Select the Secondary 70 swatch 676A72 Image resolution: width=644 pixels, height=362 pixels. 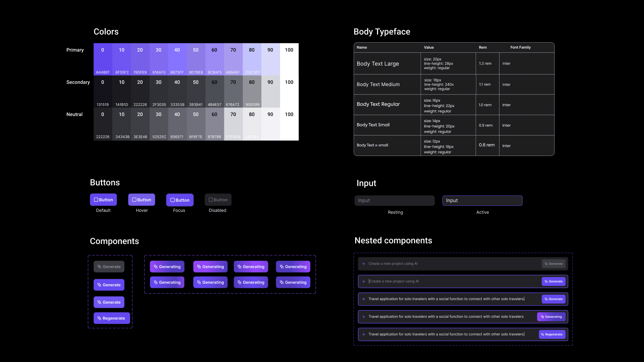pos(233,92)
